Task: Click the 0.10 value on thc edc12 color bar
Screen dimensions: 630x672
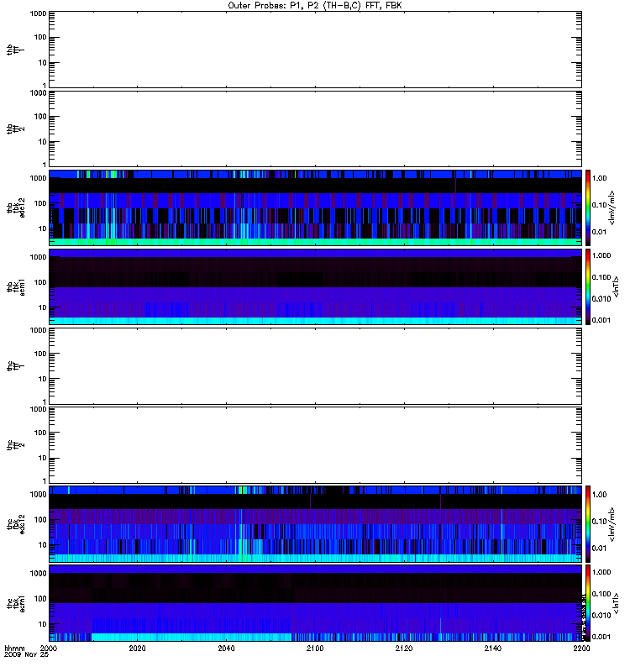Action: pos(600,521)
